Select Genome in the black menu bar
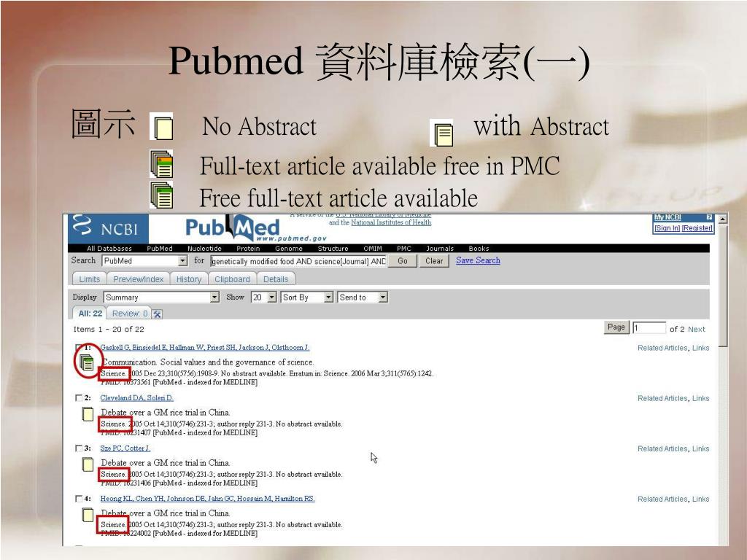The image size is (747, 560). coord(289,249)
